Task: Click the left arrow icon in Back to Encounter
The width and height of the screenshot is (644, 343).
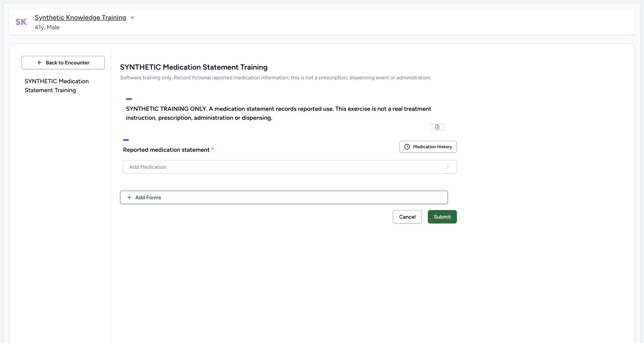Action: coord(40,63)
